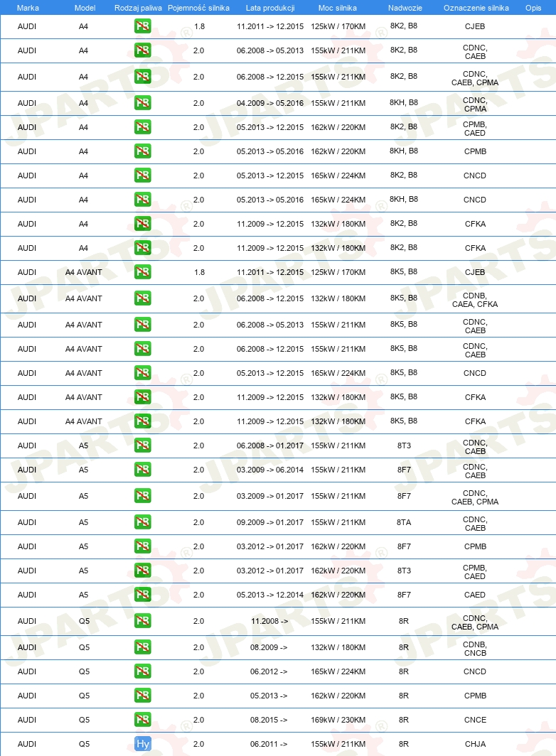
Task: Click the fuel icon in the CDNB, CAEA, CFKA row
Action: click(x=142, y=298)
